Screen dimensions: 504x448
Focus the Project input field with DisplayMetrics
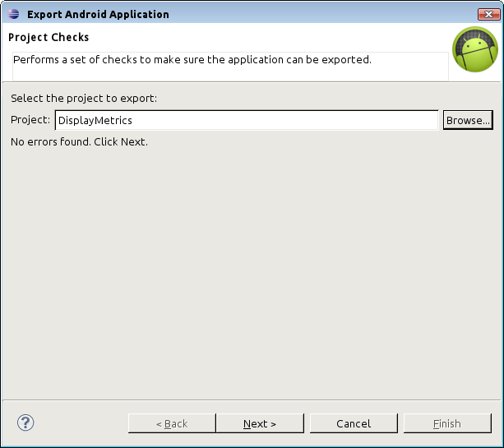tap(247, 120)
